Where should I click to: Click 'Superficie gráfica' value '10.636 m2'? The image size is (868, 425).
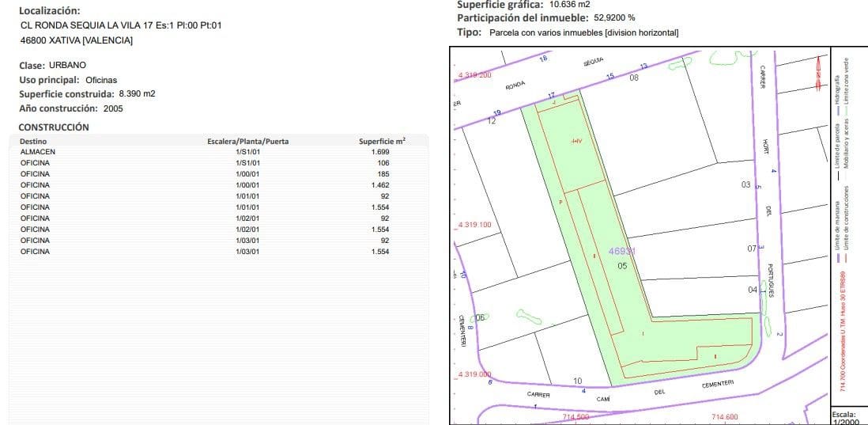(x=570, y=5)
